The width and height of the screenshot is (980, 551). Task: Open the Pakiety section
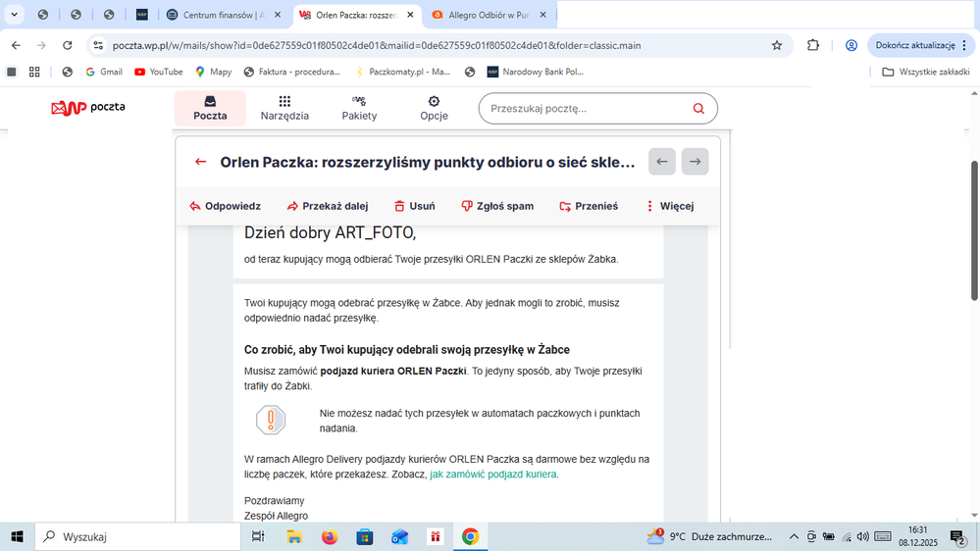pyautogui.click(x=359, y=108)
